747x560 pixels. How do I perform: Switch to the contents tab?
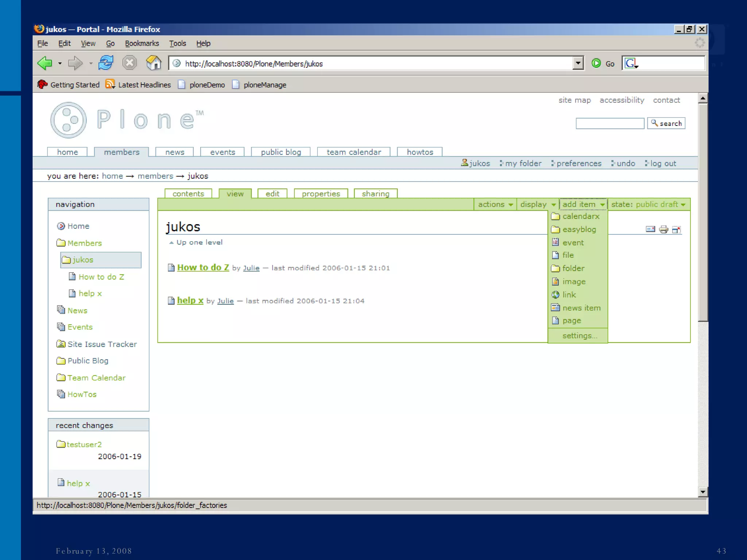(x=188, y=194)
